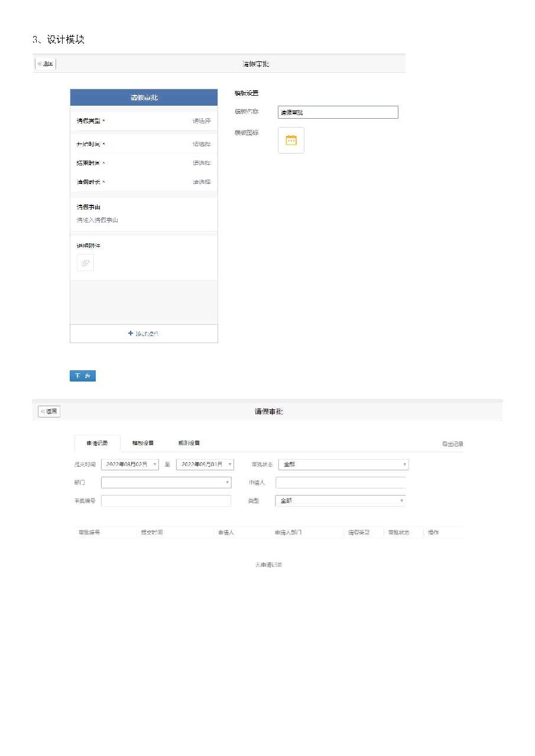Image resolution: width=535 pixels, height=756 pixels.
Task: Select the 结束时间 field row
Action: pos(144,163)
